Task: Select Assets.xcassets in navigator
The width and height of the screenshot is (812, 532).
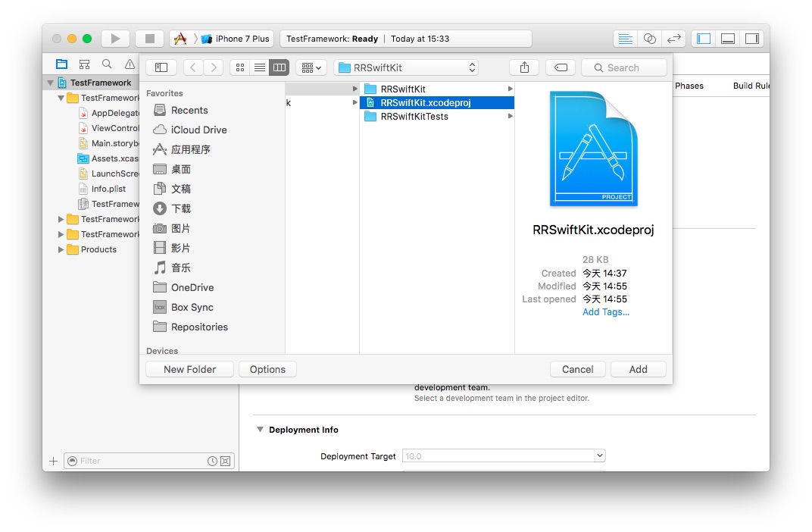Action: pos(108,158)
